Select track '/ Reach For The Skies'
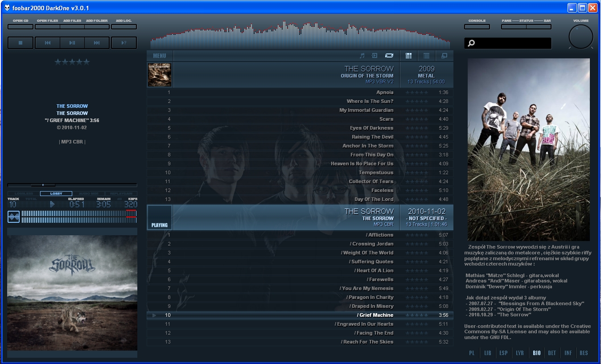The height and width of the screenshot is (364, 601). 300,342
